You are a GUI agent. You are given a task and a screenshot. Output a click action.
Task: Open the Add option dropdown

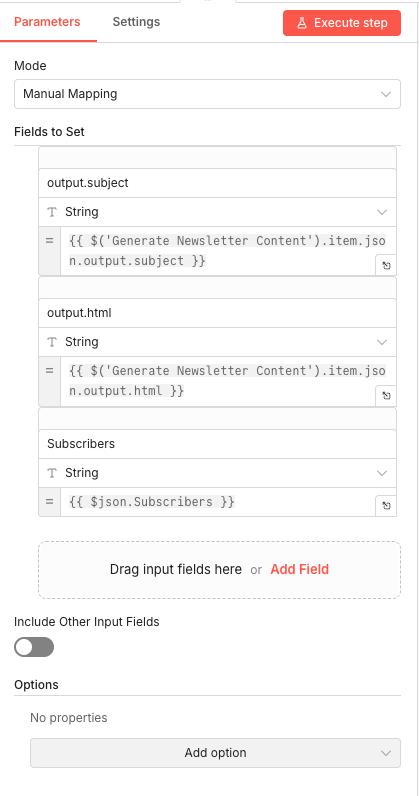215,753
